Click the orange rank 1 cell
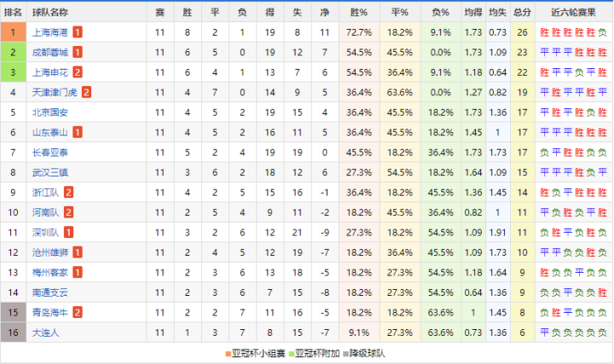Viewport: 614px width, 364px height. tap(13, 32)
